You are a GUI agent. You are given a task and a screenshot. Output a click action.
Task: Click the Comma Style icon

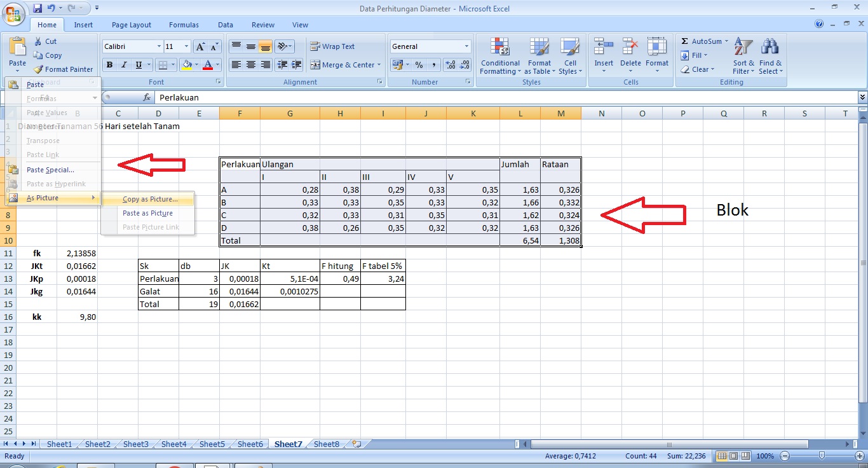coord(433,65)
